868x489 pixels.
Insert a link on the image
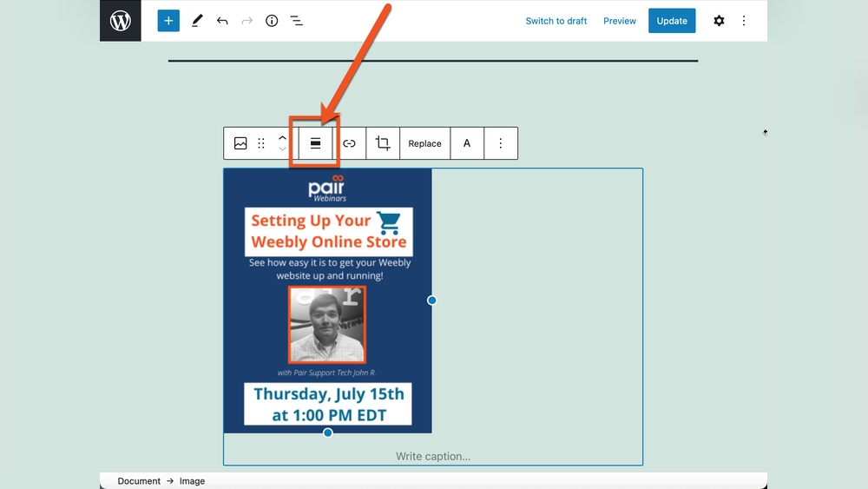pyautogui.click(x=349, y=143)
